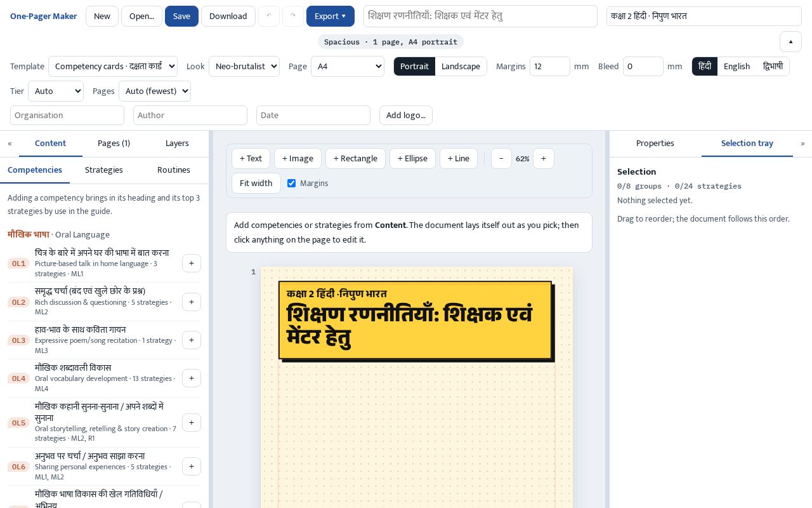Open the Look dropdown showing Neo-brutalist
The image size is (812, 508).
[x=244, y=67]
